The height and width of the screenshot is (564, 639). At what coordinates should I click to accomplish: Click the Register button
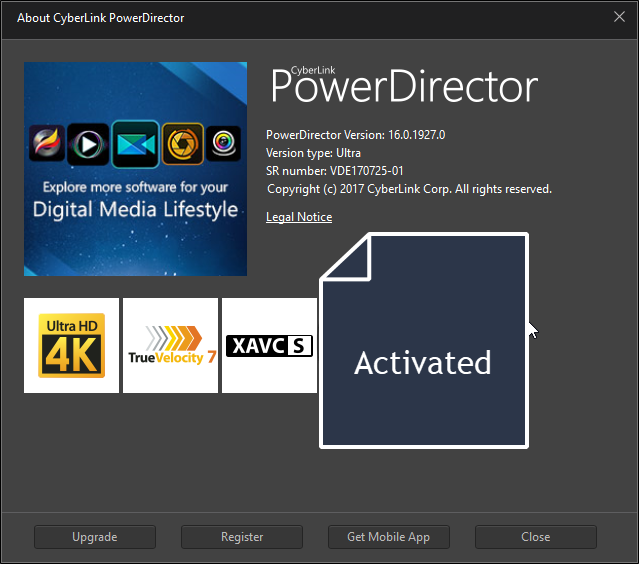(242, 537)
